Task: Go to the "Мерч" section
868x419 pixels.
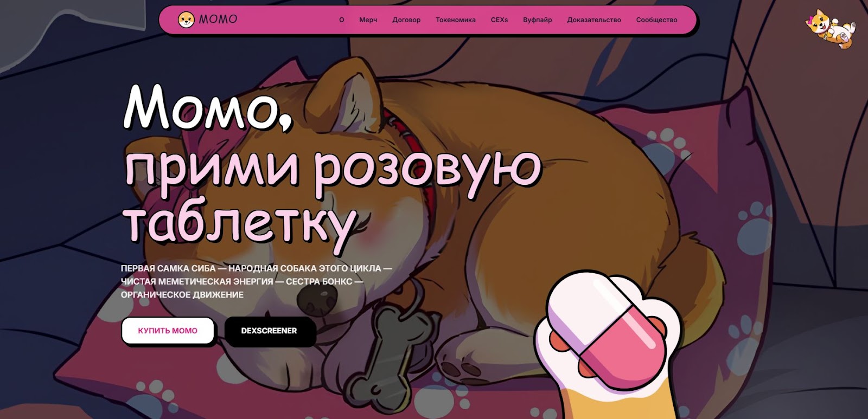Action: (368, 20)
